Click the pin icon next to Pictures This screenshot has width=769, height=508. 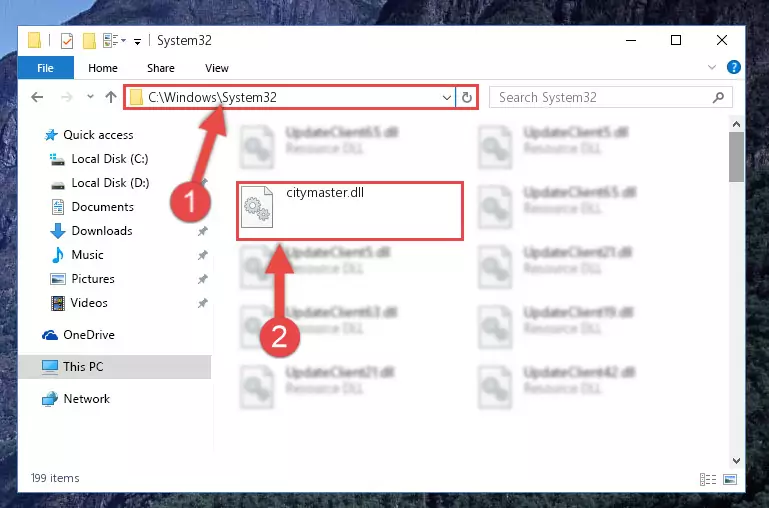tap(203, 279)
